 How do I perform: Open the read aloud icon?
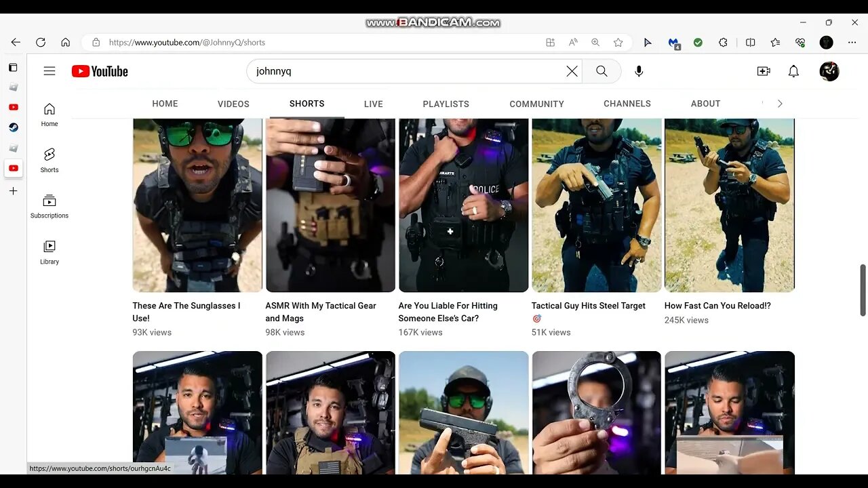point(573,42)
